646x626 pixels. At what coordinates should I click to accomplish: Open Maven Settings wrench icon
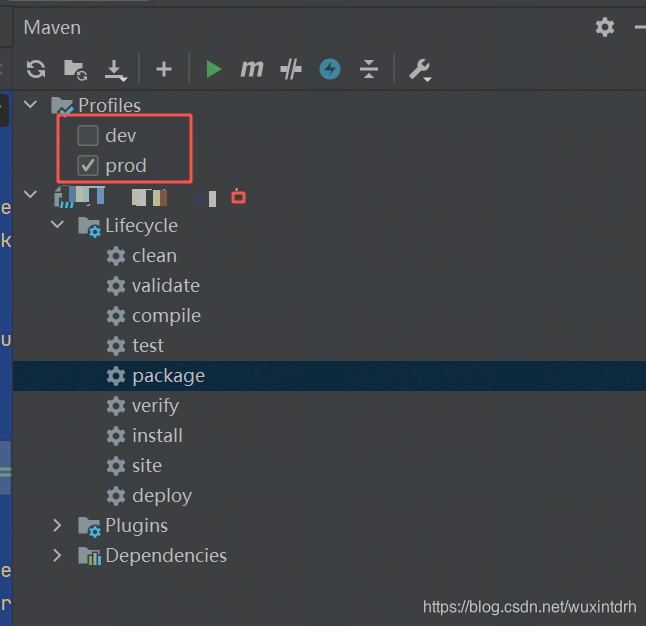point(420,70)
